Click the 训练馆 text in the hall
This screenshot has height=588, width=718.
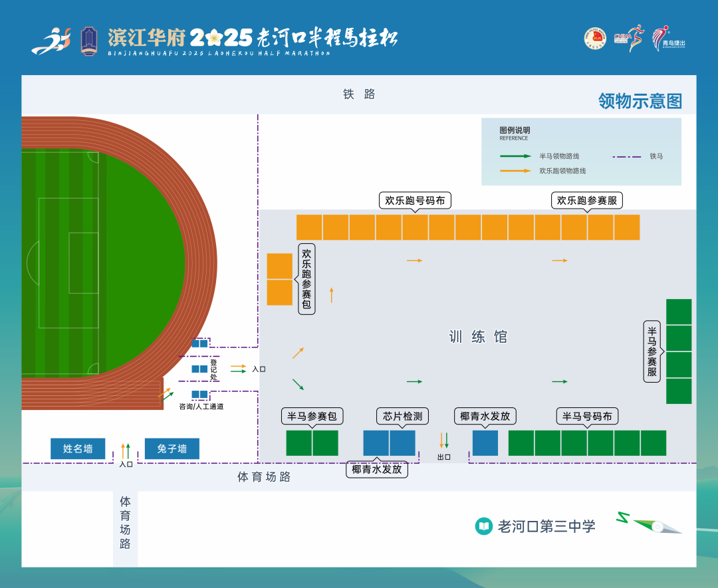pos(478,337)
